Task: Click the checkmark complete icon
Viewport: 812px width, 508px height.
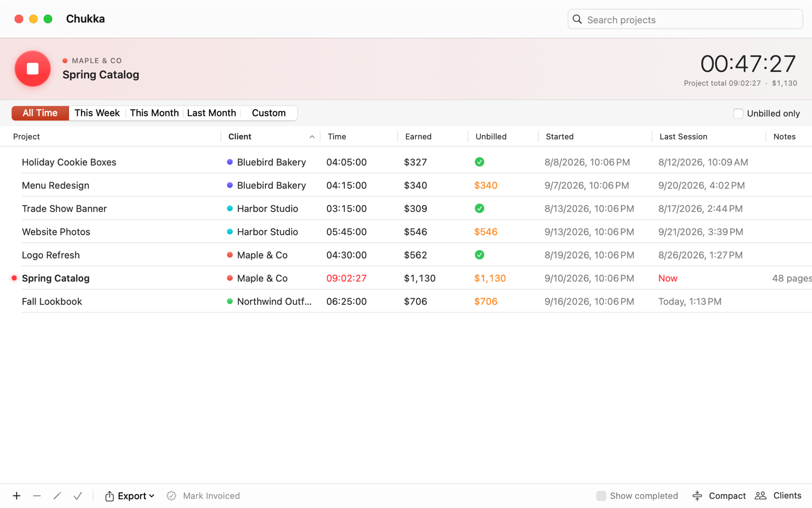Action: point(78,496)
